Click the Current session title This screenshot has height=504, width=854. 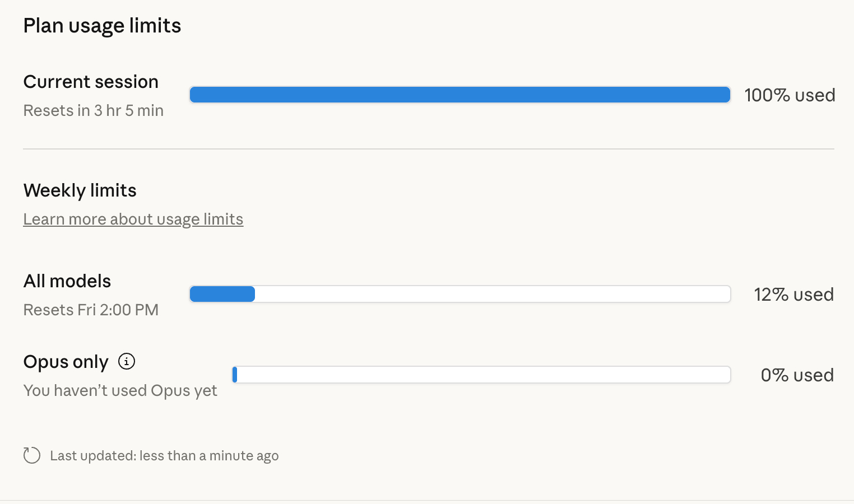click(x=91, y=82)
